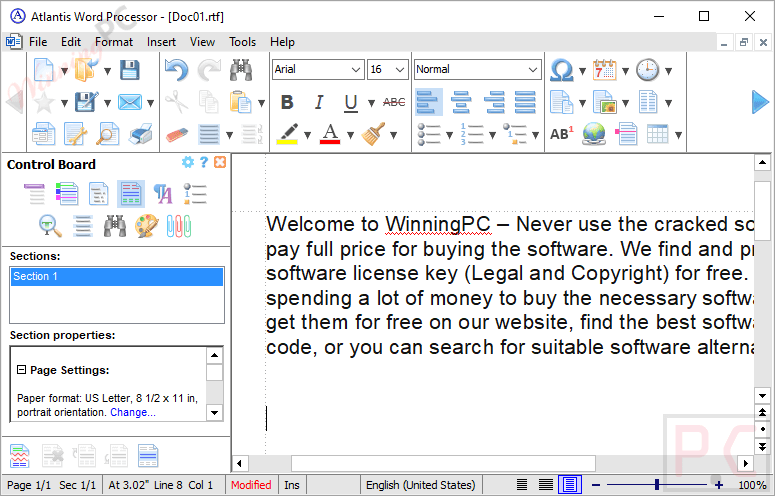Image resolution: width=775 pixels, height=496 pixels.
Task: Open the Control Board palette icon
Action: point(147,226)
